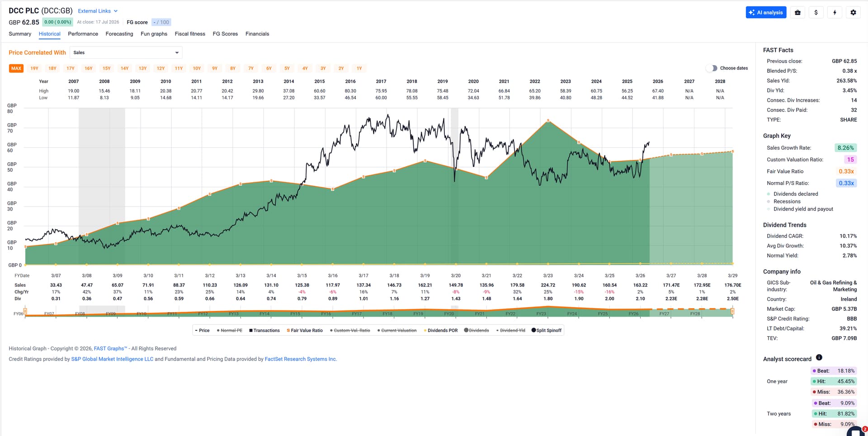
Task: Click the 0.00 (0.00%) price change badge
Action: pyautogui.click(x=58, y=22)
